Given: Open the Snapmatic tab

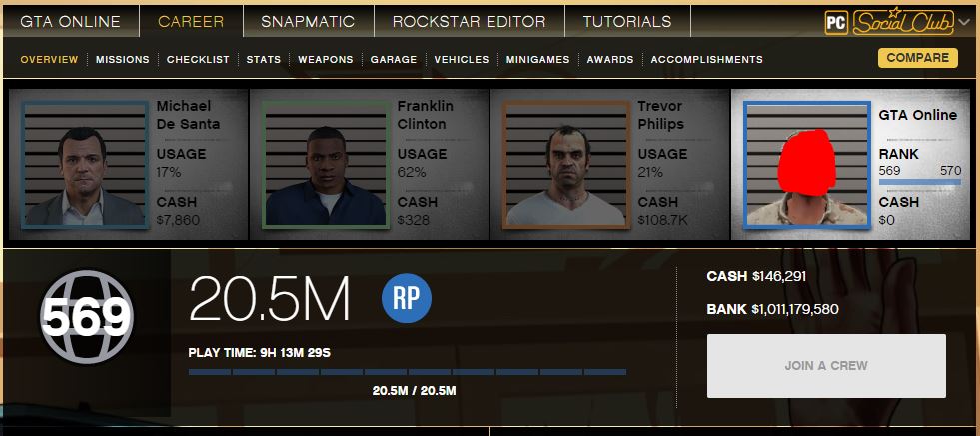Looking at the screenshot, I should tap(308, 21).
